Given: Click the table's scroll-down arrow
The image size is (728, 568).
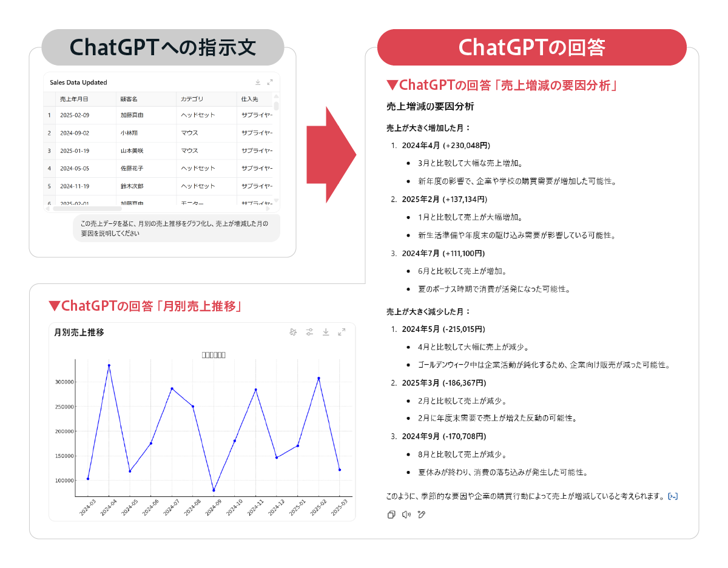Looking at the screenshot, I should tap(277, 200).
